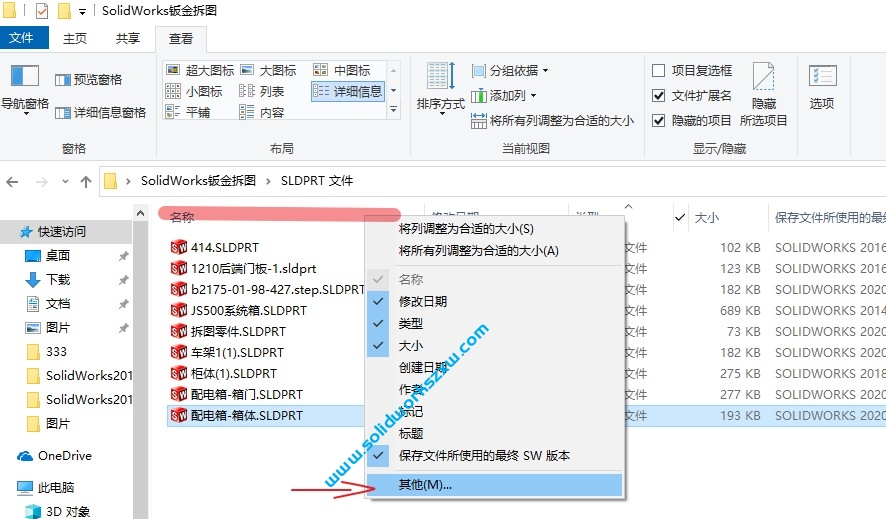Enable 标题 column in context menu
The image size is (886, 519).
click(495, 434)
